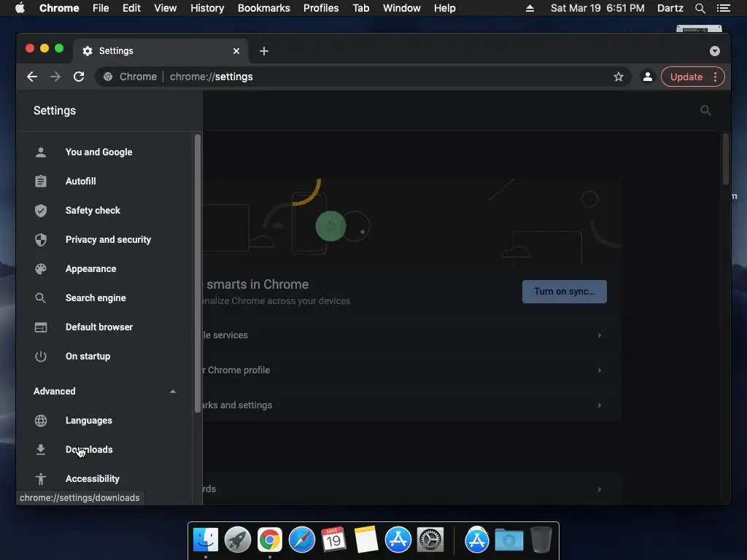Image resolution: width=747 pixels, height=560 pixels.
Task: Click the address bar URL field
Action: (x=363, y=77)
